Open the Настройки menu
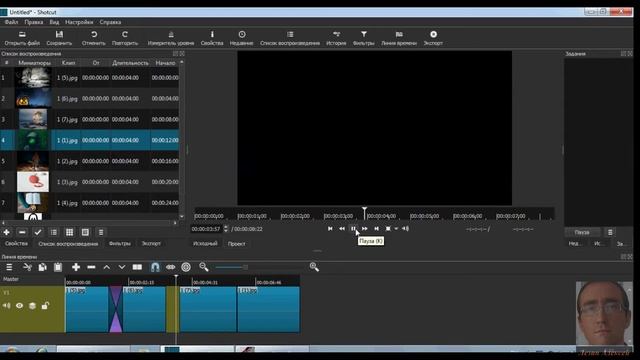The image size is (640, 360). [79, 22]
